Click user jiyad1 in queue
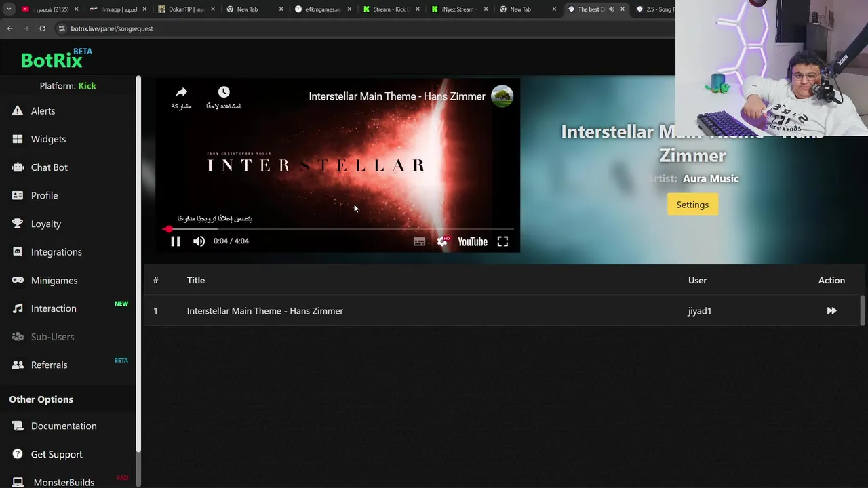Viewport: 868px width, 488px height. click(x=699, y=311)
